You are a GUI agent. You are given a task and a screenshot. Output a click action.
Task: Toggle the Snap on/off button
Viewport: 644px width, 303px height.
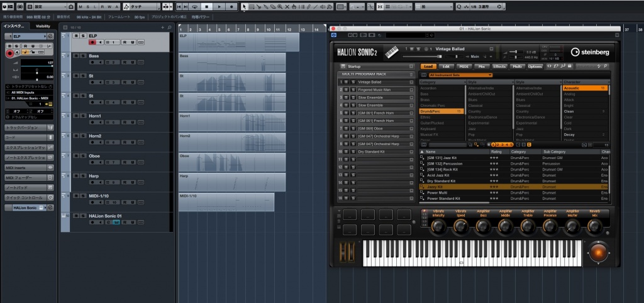[x=379, y=6]
